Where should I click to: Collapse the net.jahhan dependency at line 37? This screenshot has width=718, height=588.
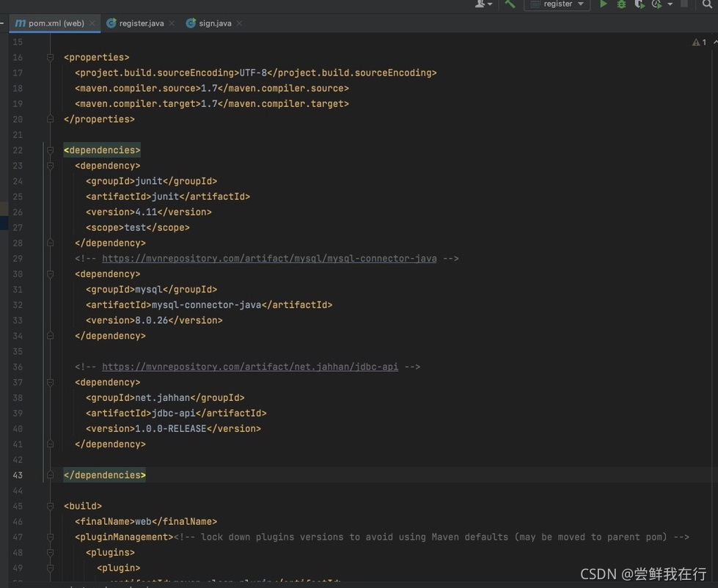coord(51,383)
